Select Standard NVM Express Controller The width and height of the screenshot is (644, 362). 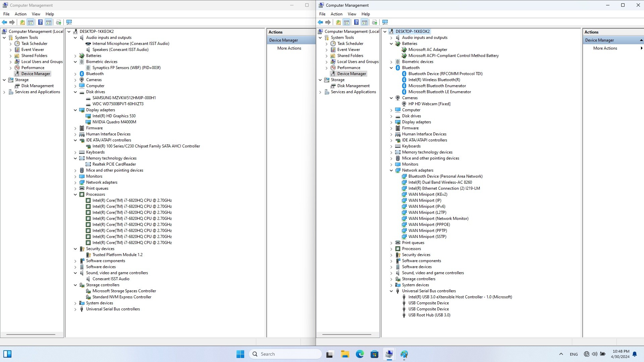pos(122,297)
